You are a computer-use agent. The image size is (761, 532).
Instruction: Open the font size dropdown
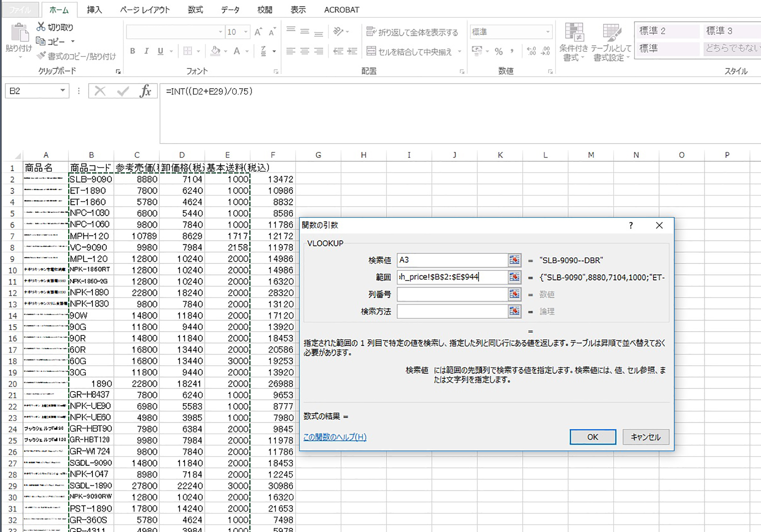[246, 32]
